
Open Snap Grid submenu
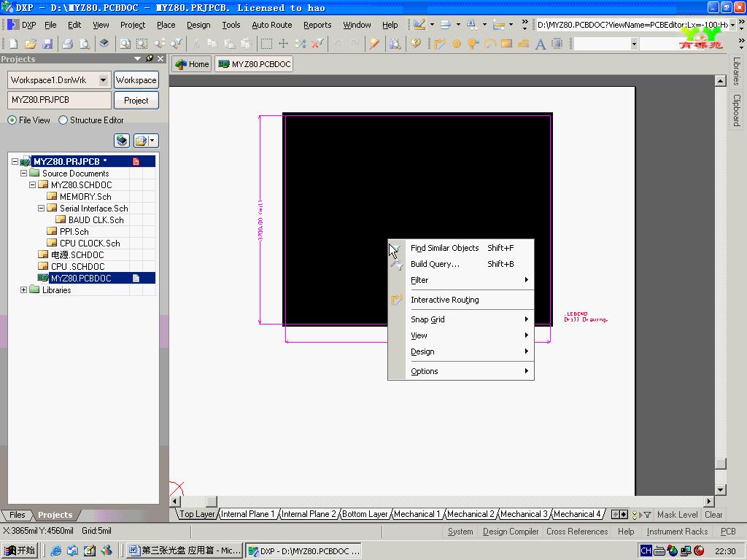pyautogui.click(x=461, y=319)
